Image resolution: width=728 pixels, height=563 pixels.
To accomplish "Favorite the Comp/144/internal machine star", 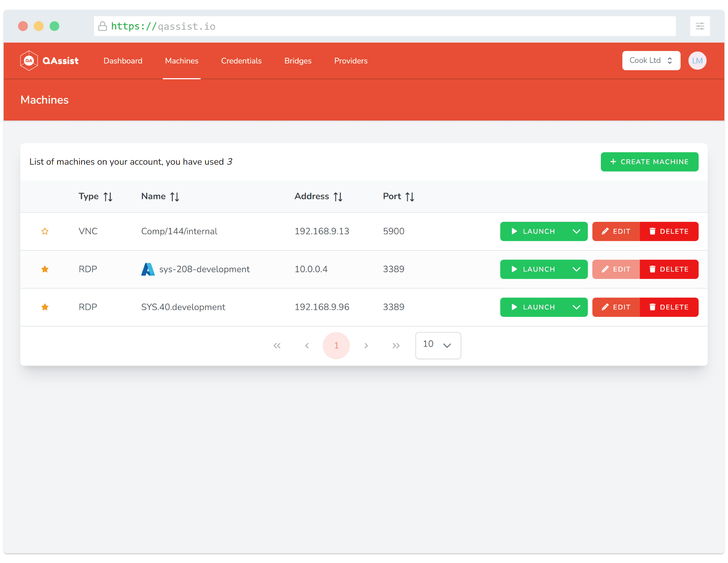I will (45, 231).
